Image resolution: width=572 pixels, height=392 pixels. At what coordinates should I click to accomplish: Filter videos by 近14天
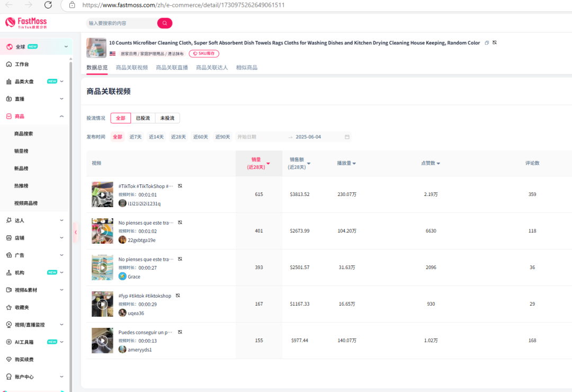pyautogui.click(x=156, y=137)
